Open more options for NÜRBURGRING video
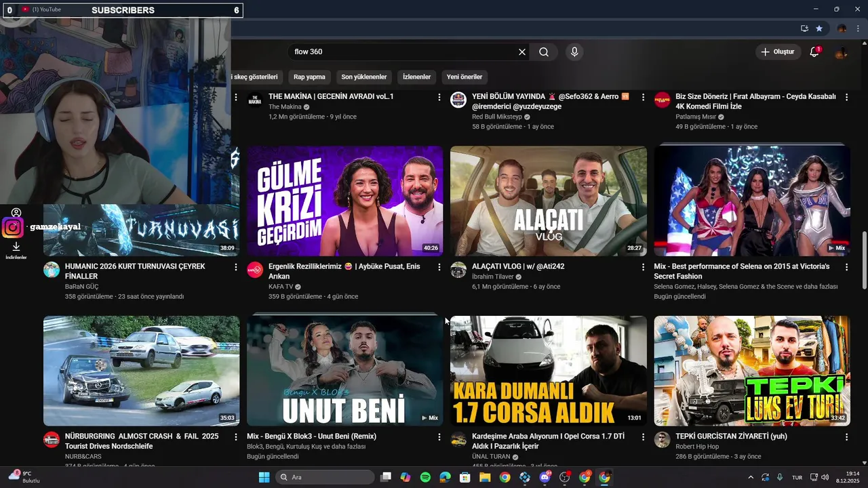 [x=236, y=437]
